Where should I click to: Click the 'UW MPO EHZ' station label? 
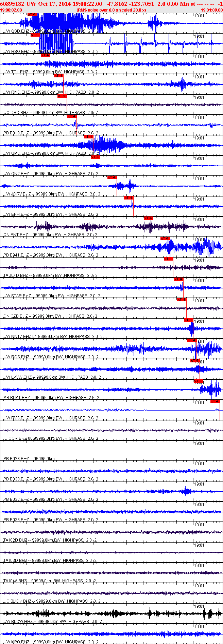[x=16, y=642]
